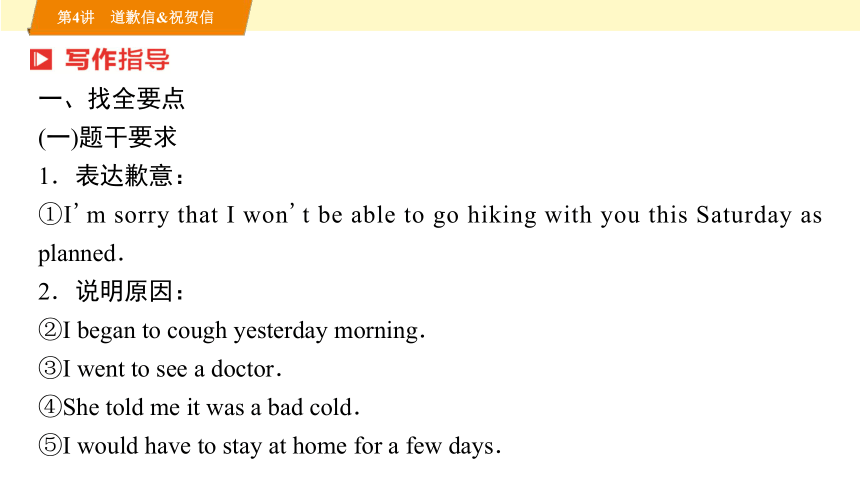Click the (一)题干要求 subheading

(108, 137)
